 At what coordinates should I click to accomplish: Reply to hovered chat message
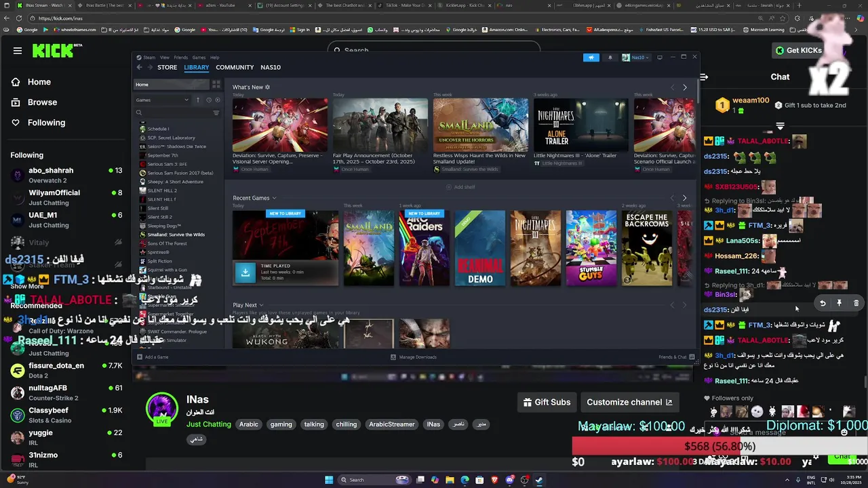coord(823,303)
